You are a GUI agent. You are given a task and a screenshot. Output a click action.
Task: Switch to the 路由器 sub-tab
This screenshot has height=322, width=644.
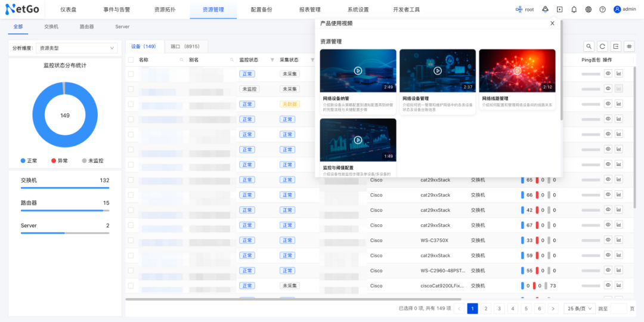(x=86, y=27)
